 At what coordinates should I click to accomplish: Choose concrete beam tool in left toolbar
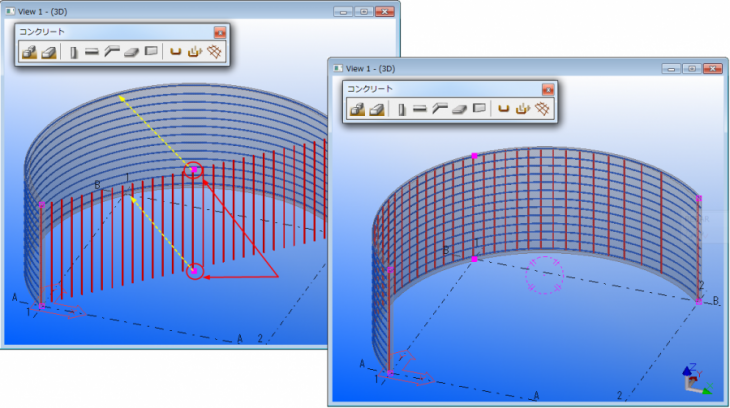coord(91,52)
